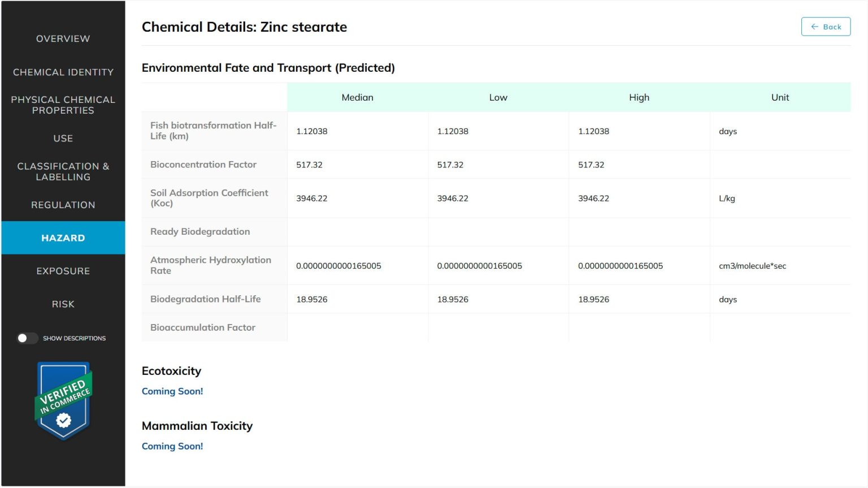Open Classification & Labelling section
This screenshot has height=488, width=868.
point(63,171)
